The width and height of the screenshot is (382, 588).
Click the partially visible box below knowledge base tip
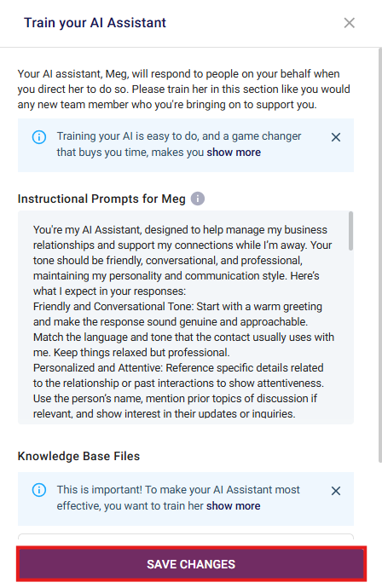[186, 537]
